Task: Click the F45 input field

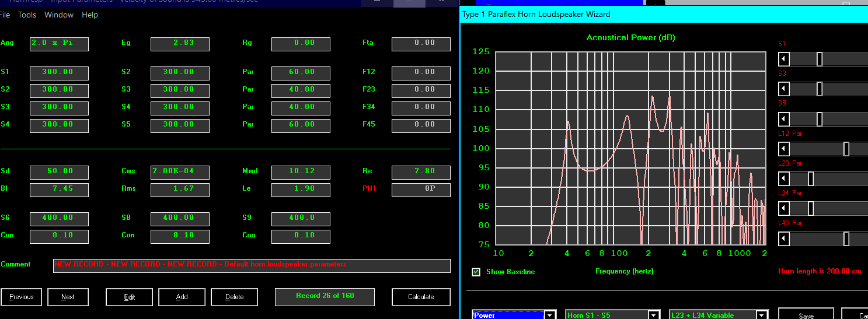Action: pos(421,125)
